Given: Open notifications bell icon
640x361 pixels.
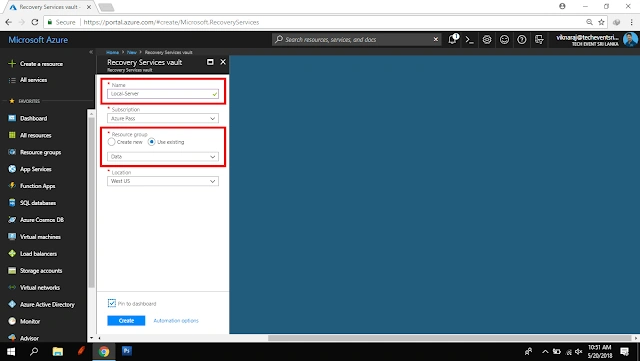Looking at the screenshot, I should coord(452,40).
